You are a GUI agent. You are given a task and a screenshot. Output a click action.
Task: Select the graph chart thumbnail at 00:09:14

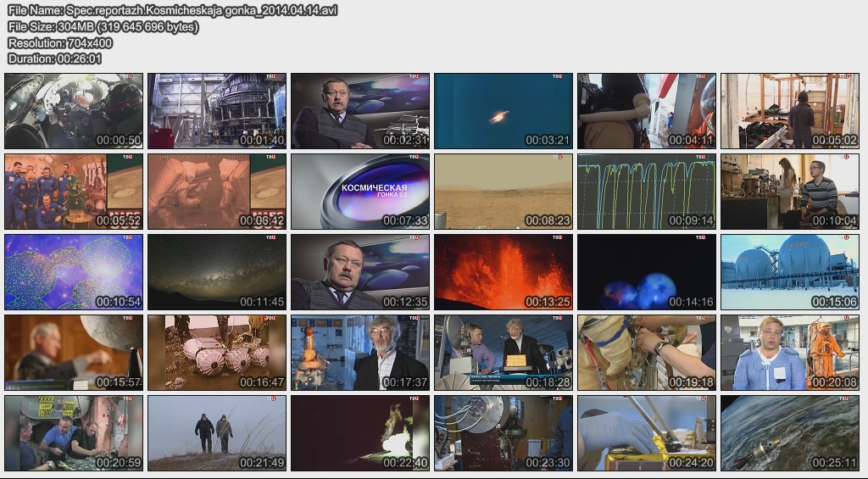point(647,192)
